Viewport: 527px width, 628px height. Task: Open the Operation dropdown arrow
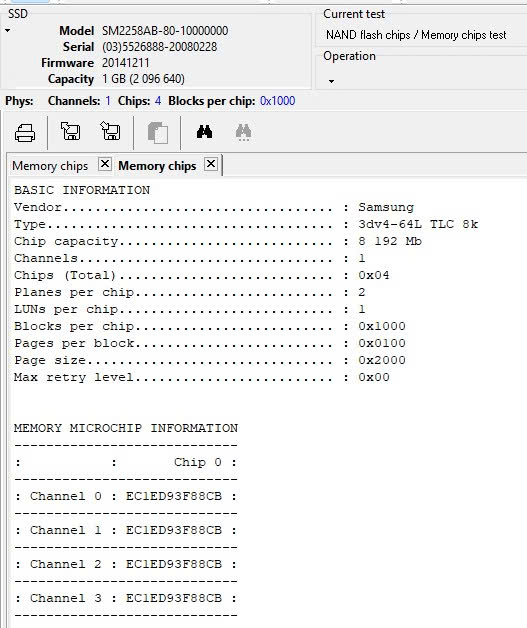coord(331,81)
